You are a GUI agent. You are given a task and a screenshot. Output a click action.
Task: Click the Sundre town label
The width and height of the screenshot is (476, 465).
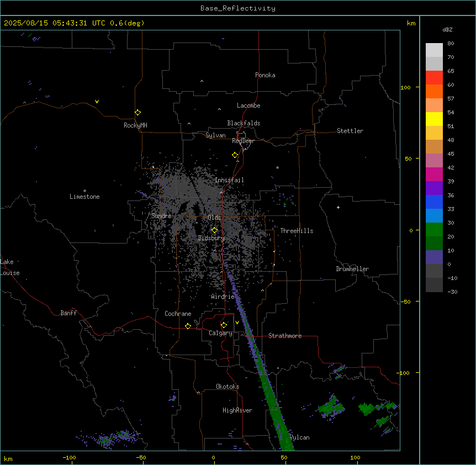(161, 216)
